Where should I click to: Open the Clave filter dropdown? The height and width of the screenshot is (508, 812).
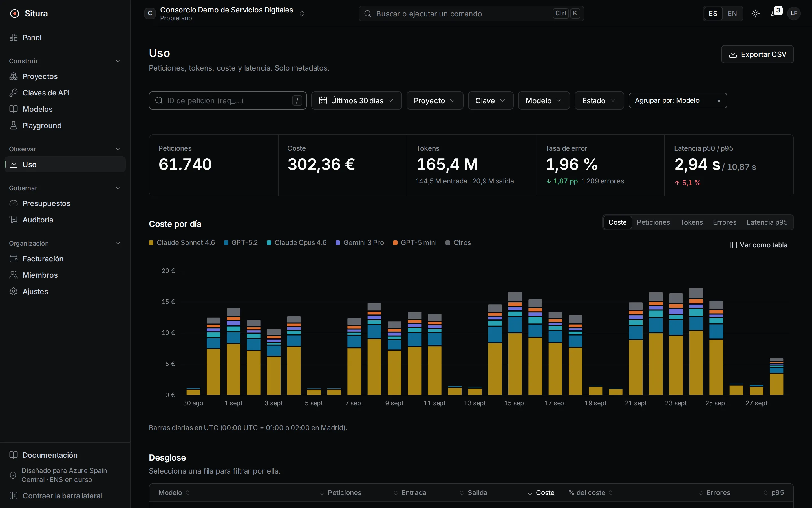pos(491,100)
